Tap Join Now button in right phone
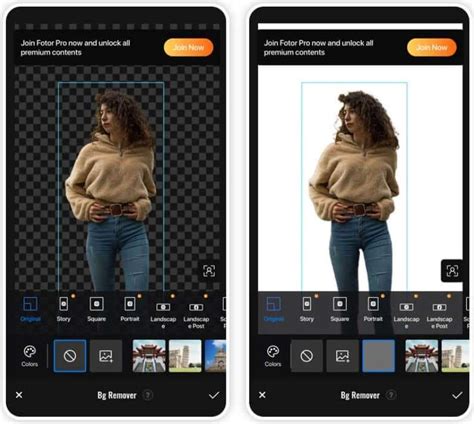 point(432,47)
